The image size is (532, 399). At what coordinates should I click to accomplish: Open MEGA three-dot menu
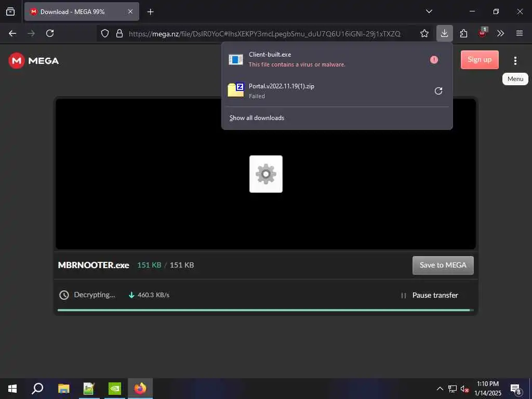click(515, 61)
